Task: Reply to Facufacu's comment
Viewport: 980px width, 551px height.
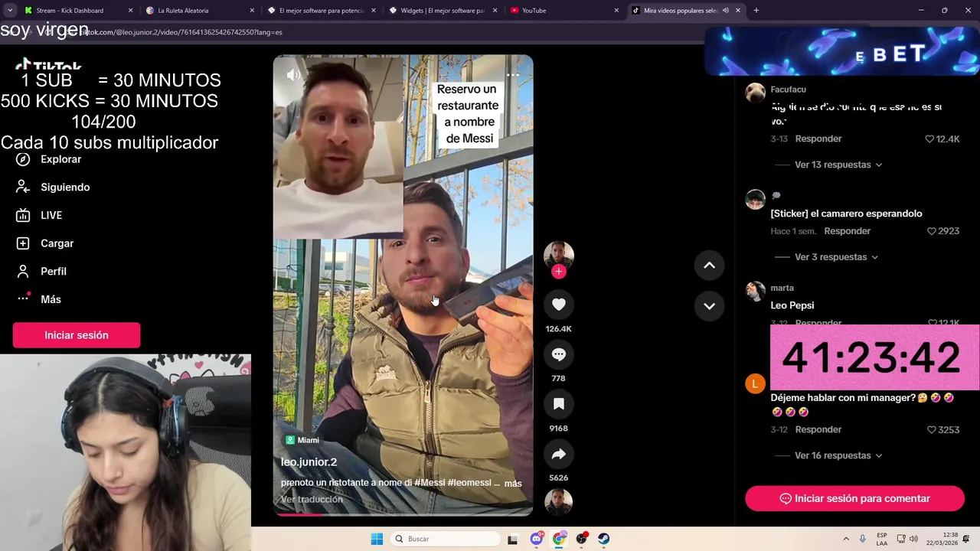Action: coord(818,139)
